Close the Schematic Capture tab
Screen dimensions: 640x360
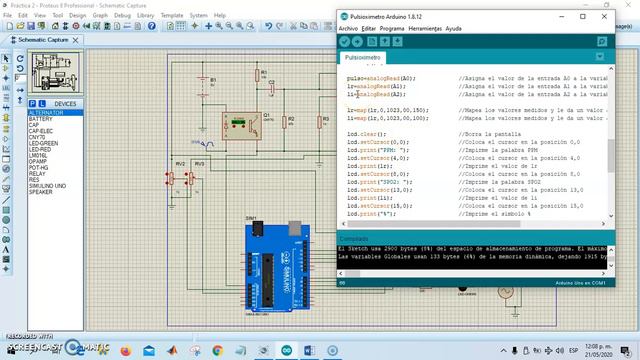tap(76, 40)
